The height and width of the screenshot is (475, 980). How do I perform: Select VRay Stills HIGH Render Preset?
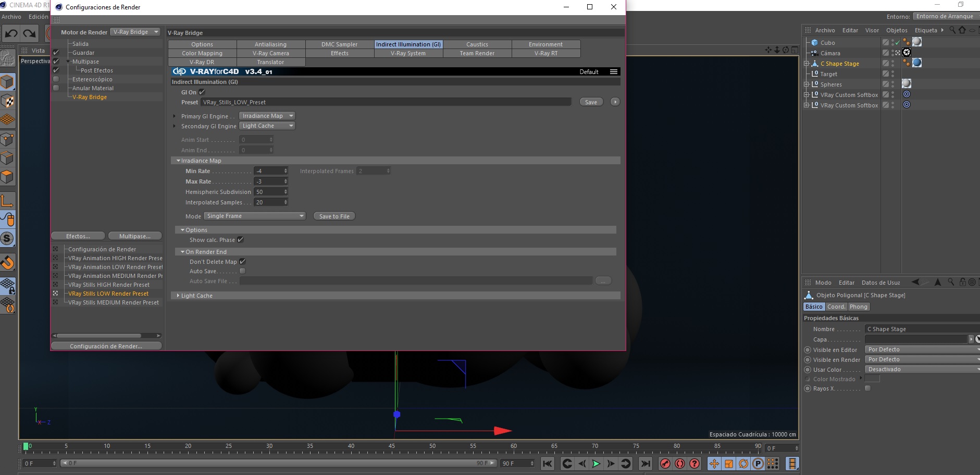[x=109, y=285]
